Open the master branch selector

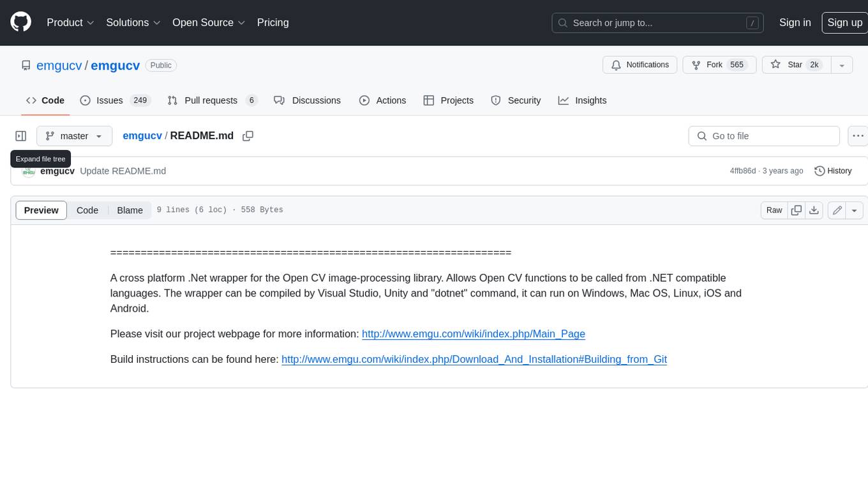click(x=74, y=136)
